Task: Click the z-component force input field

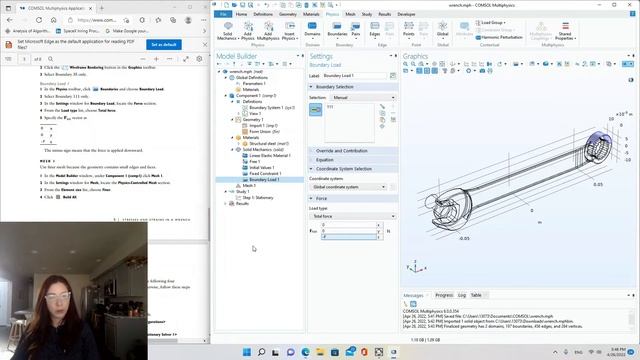Action: coord(349,237)
